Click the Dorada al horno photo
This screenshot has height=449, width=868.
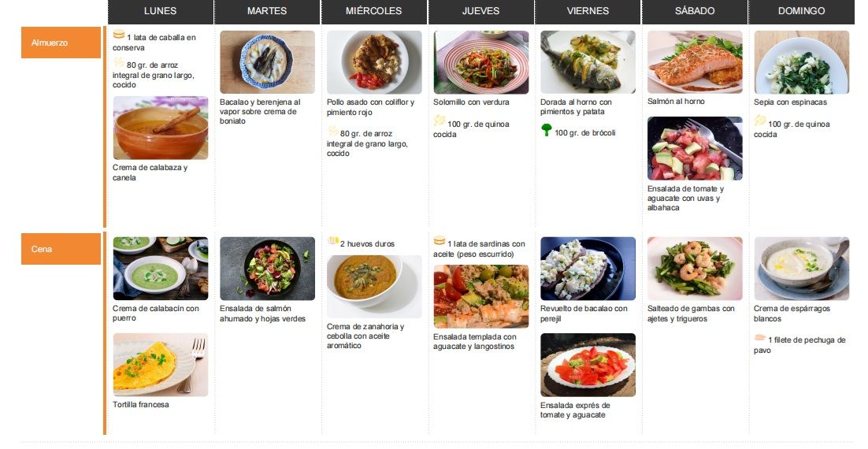588,62
